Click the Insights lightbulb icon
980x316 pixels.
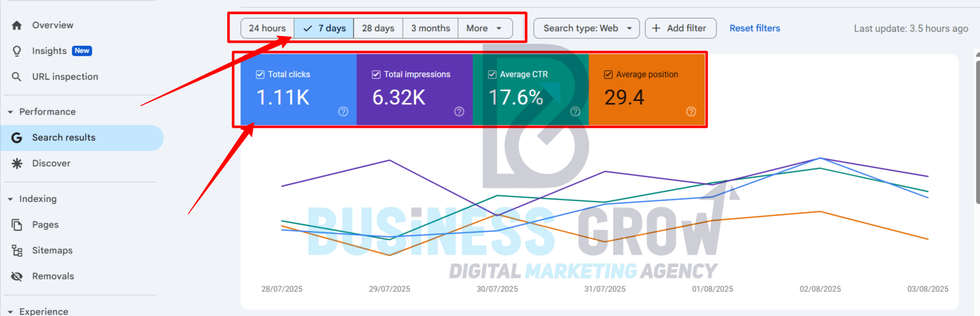pyautogui.click(x=17, y=51)
